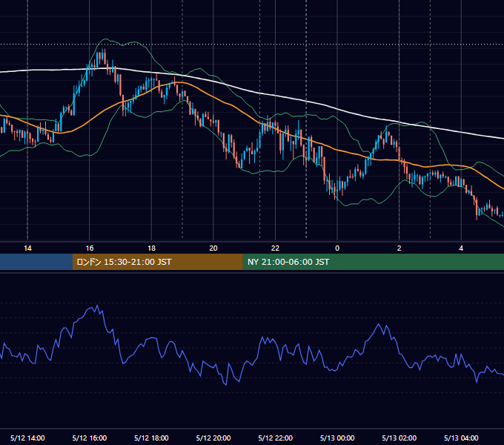Screen dimensions: 504x445
Task: Click the time-axis label 2
Action: click(x=399, y=248)
